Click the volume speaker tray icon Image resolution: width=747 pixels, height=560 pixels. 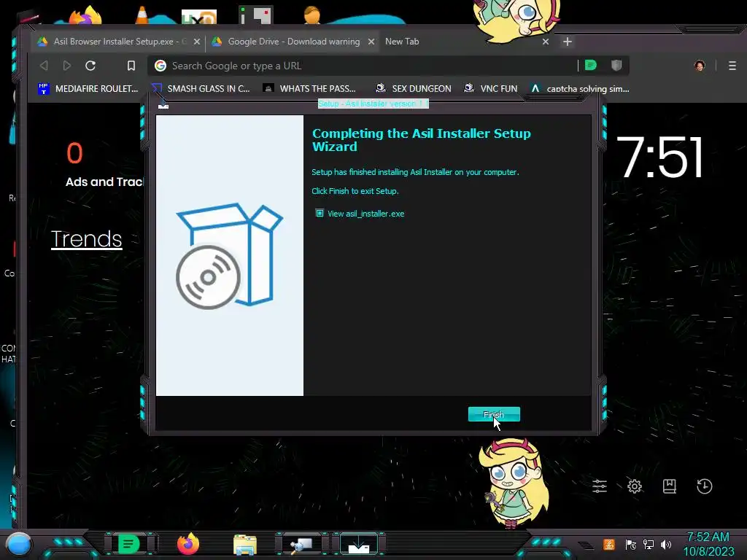tap(666, 544)
